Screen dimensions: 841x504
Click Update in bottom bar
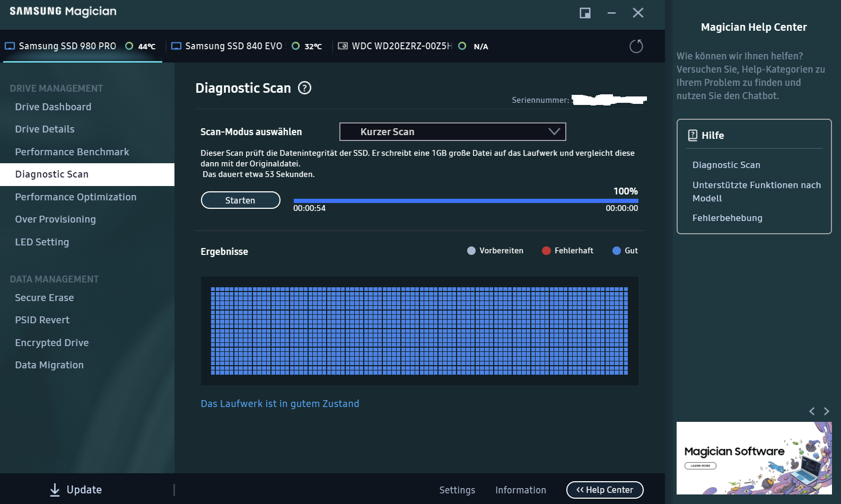(x=84, y=490)
